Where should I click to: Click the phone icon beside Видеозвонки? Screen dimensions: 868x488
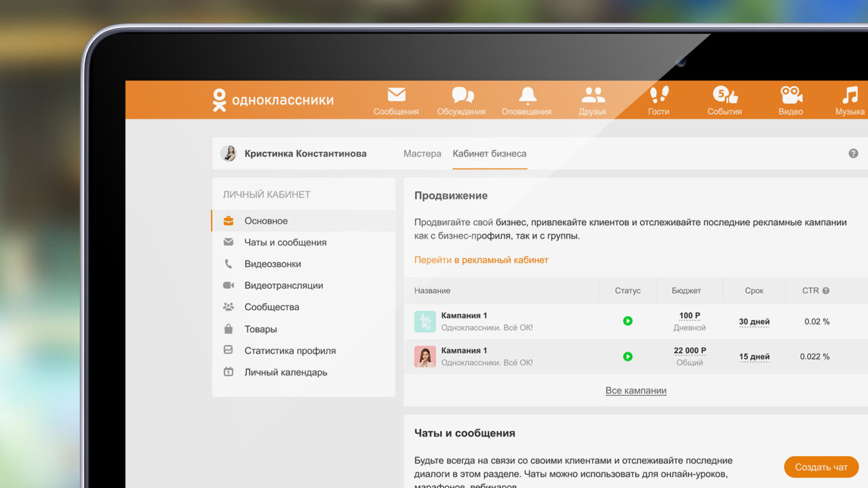coord(229,264)
